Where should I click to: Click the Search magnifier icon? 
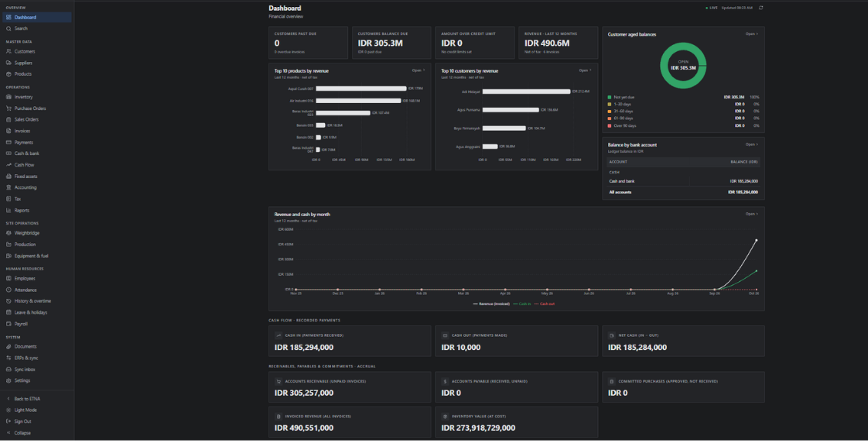[x=9, y=29]
